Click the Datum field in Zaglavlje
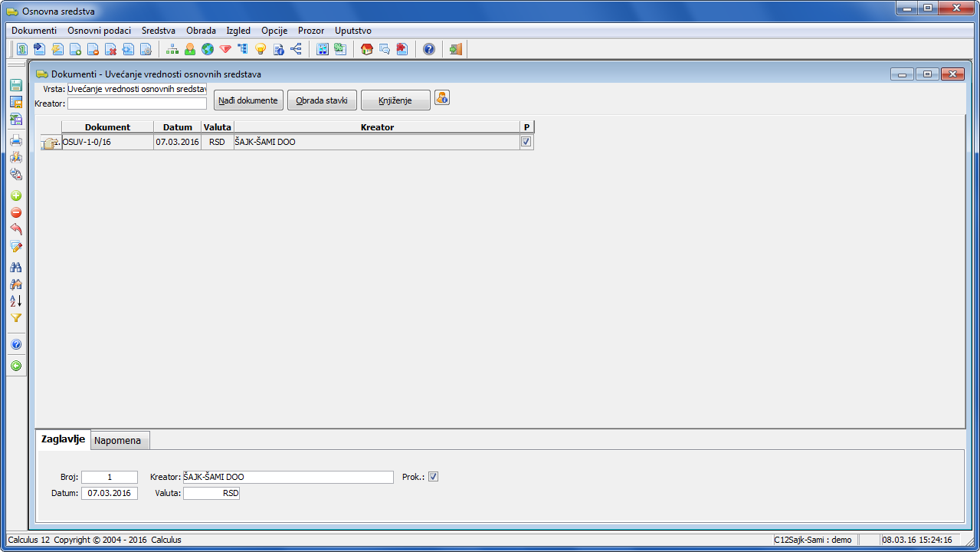This screenshot has width=980, height=552. (110, 493)
